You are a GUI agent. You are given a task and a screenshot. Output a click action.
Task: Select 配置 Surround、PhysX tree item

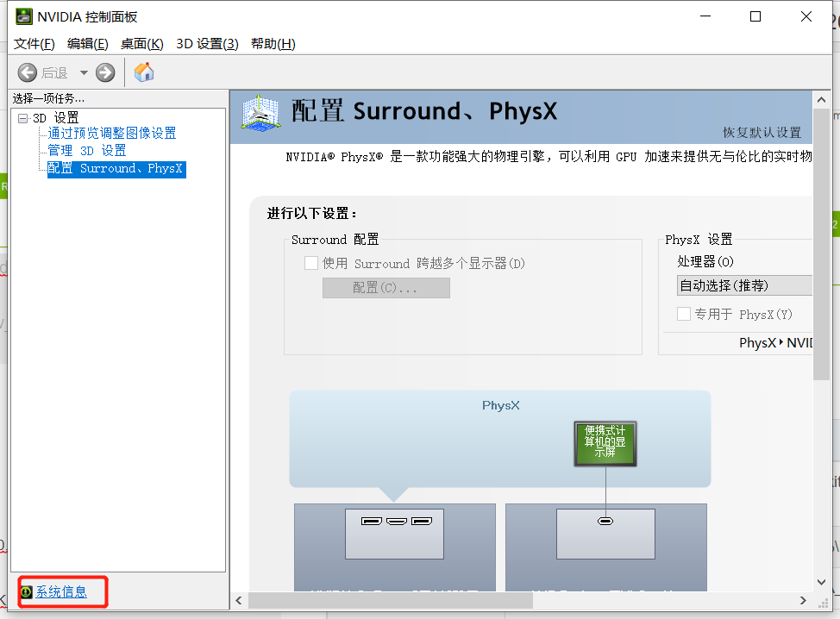pyautogui.click(x=116, y=169)
